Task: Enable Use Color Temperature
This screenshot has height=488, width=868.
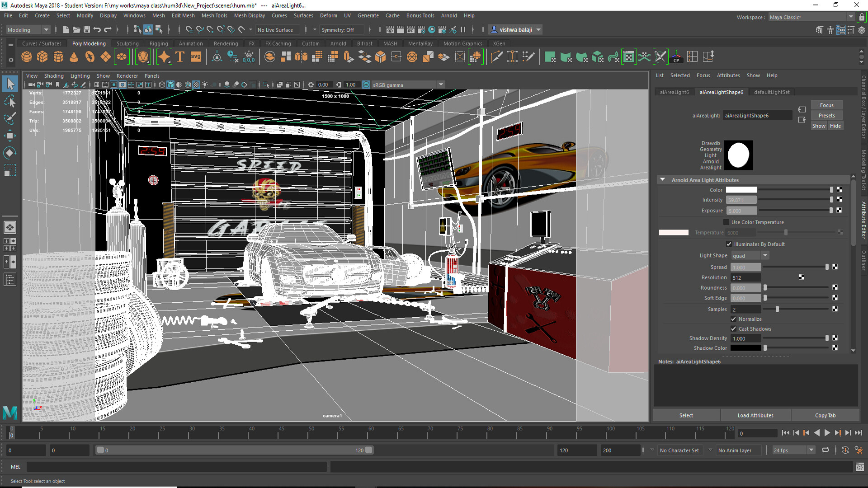Action: [x=726, y=222]
